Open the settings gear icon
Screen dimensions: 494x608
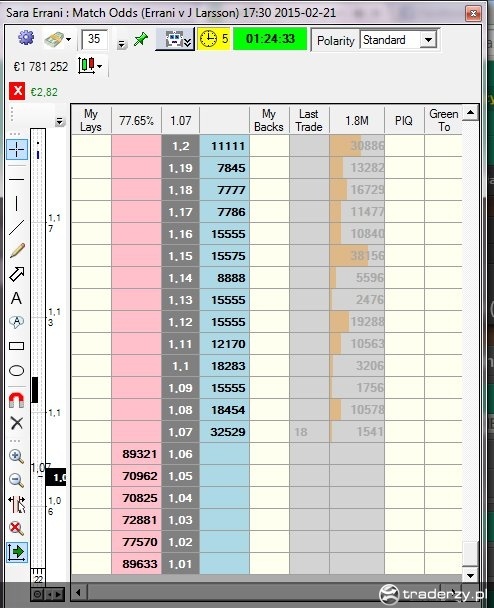tap(26, 38)
